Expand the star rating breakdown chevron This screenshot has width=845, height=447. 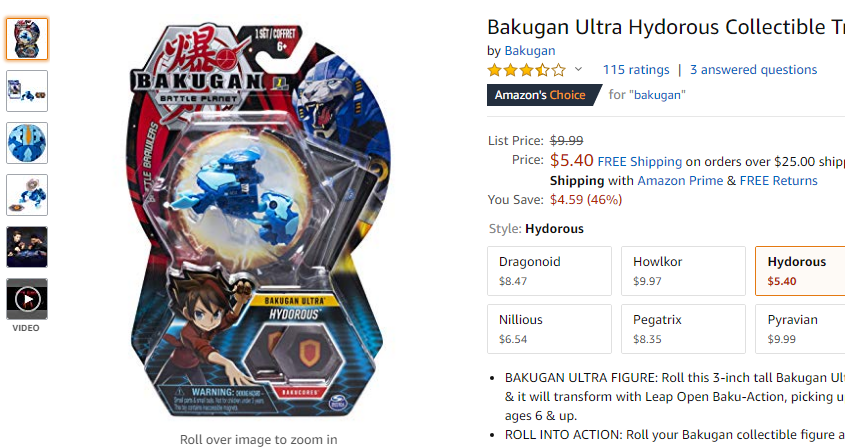pos(578,70)
